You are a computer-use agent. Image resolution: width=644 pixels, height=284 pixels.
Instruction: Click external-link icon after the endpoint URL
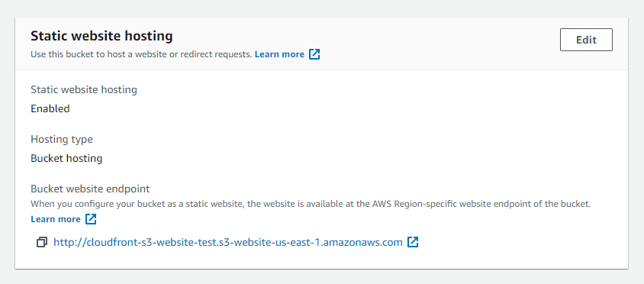(x=413, y=242)
